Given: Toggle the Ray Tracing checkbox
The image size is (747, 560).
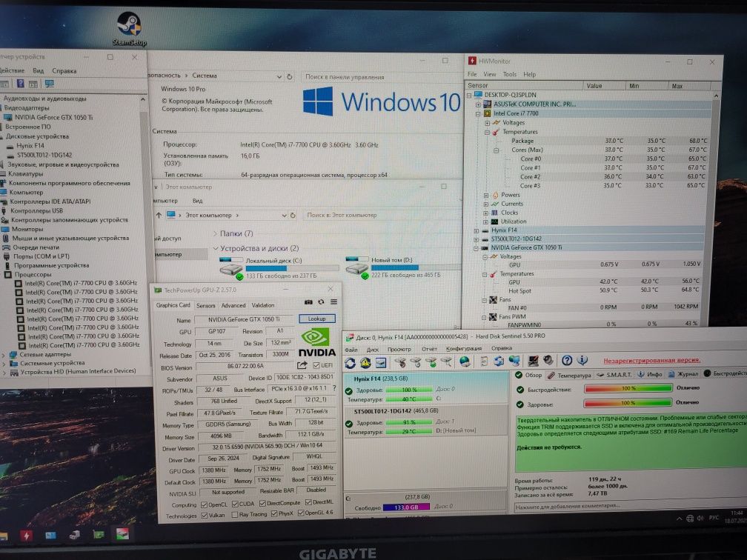Looking at the screenshot, I should pos(234,515).
